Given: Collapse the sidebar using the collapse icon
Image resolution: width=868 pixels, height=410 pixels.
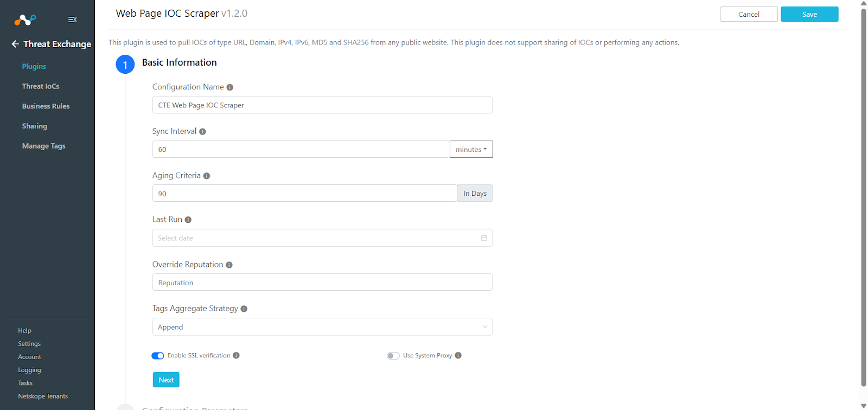Looking at the screenshot, I should click(x=72, y=20).
